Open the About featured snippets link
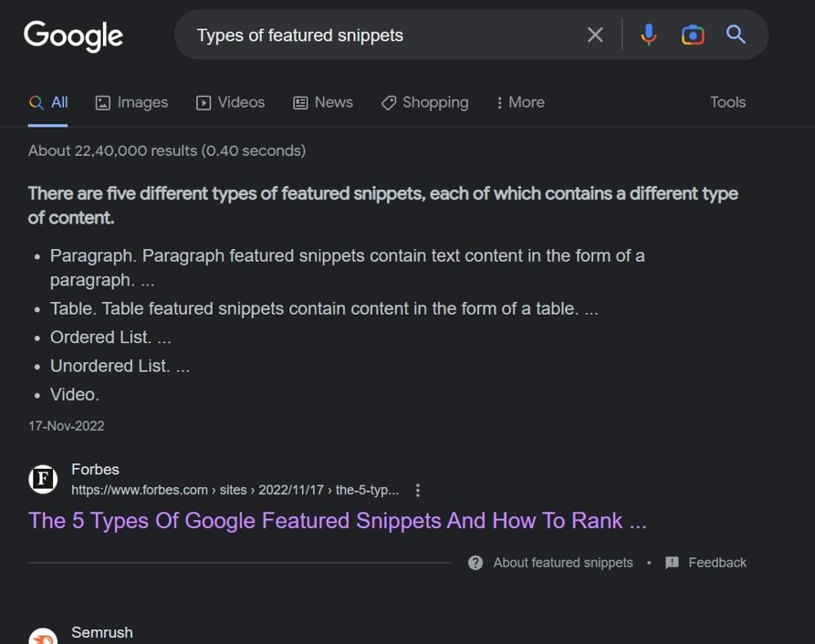The width and height of the screenshot is (815, 644). coord(563,563)
